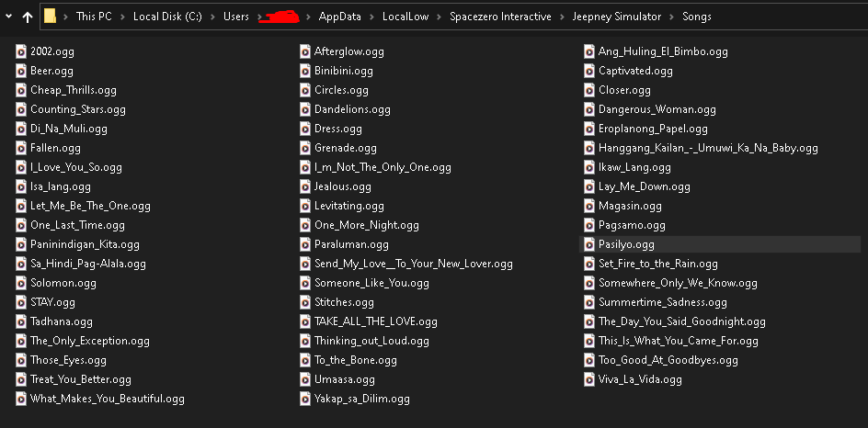Select the 2002.ogg file icon
The image size is (868, 428).
(21, 51)
